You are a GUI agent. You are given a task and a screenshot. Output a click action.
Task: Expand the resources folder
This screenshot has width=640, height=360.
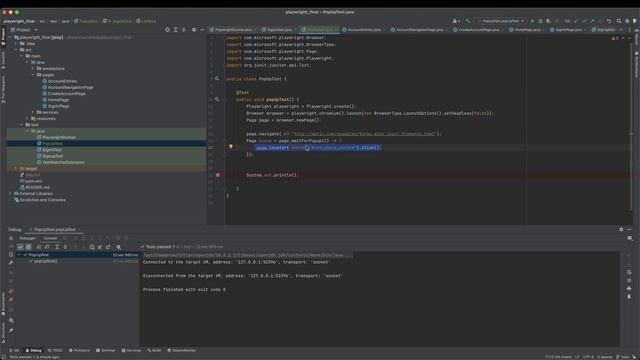[x=27, y=118]
